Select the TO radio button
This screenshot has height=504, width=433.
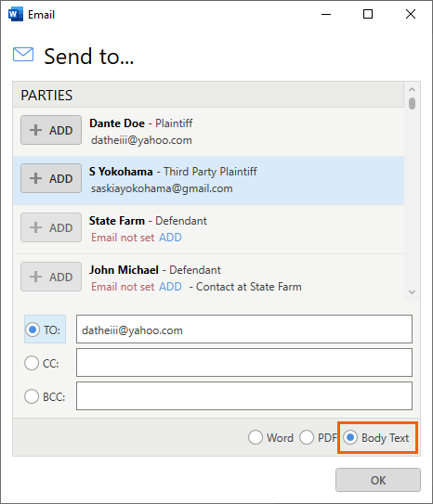pyautogui.click(x=33, y=330)
